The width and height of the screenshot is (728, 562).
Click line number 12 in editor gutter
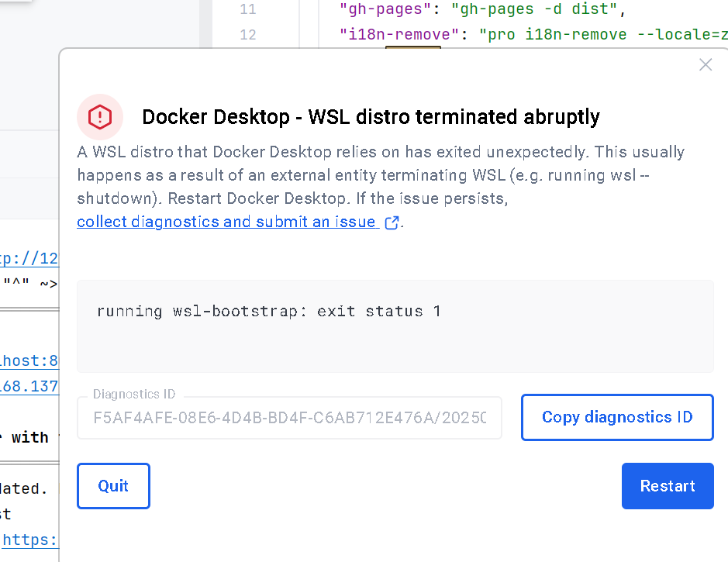tap(247, 35)
